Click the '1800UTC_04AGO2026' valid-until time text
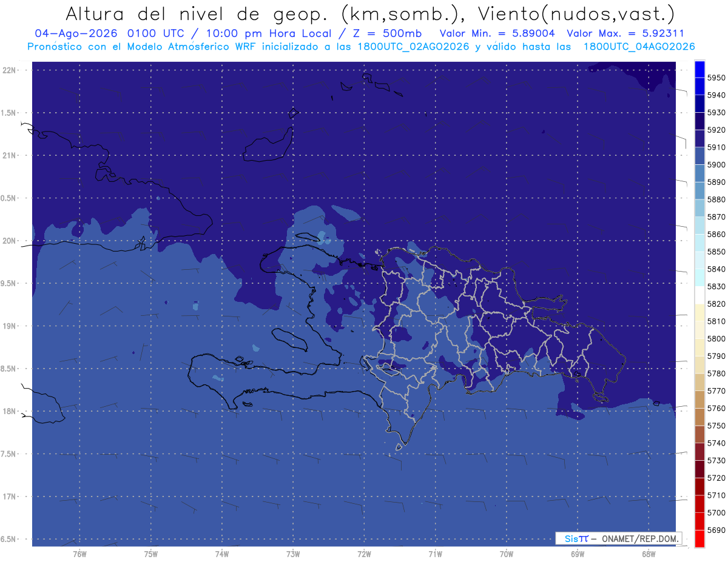 [639, 47]
